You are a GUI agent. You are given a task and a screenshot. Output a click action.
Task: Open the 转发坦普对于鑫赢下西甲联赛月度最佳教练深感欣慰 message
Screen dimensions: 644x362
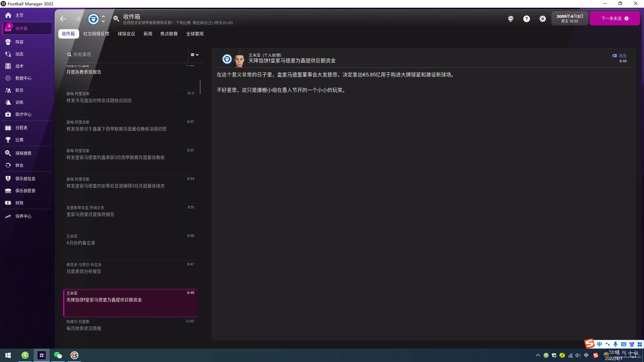[131, 132]
